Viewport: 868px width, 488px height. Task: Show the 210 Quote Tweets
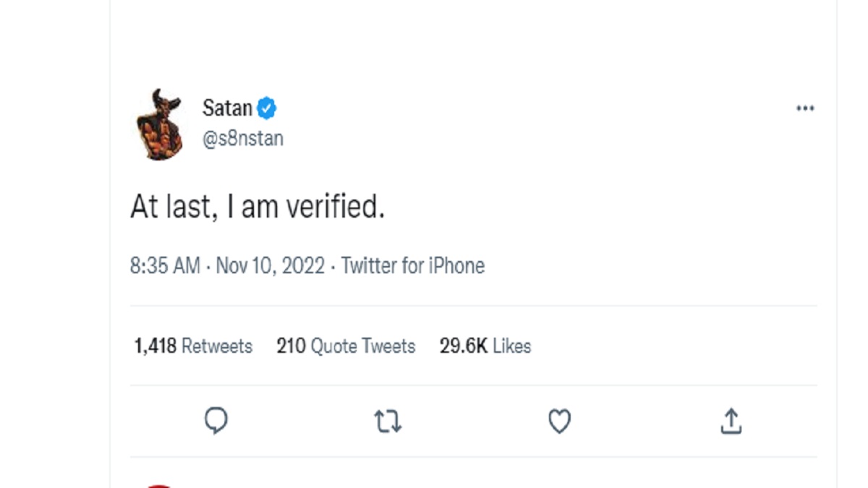tap(346, 346)
